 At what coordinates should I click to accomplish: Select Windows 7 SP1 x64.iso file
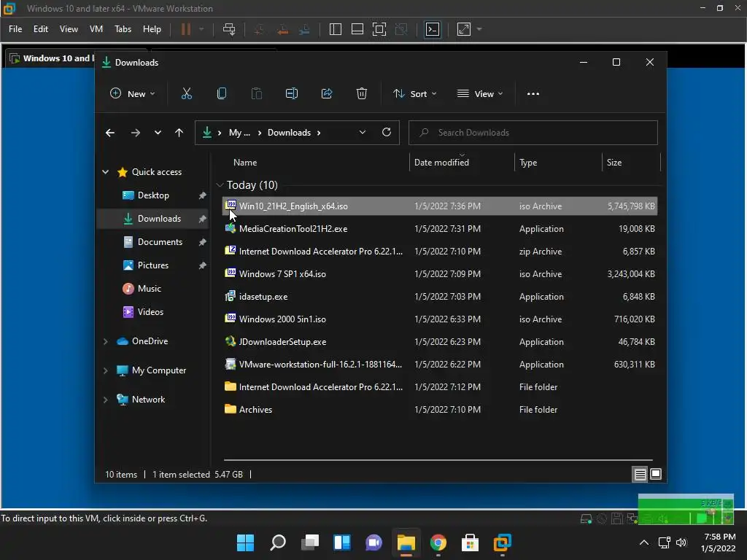440,274
